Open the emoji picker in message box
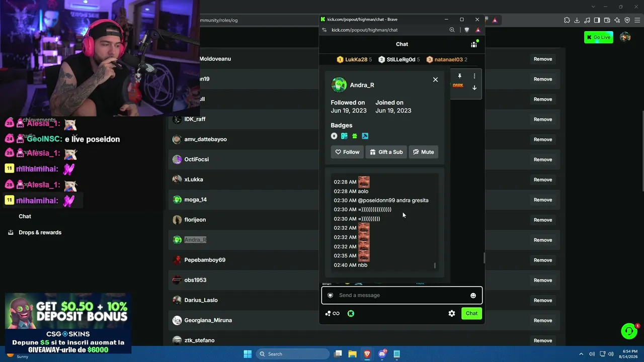This screenshot has width=644, height=362. click(x=473, y=295)
